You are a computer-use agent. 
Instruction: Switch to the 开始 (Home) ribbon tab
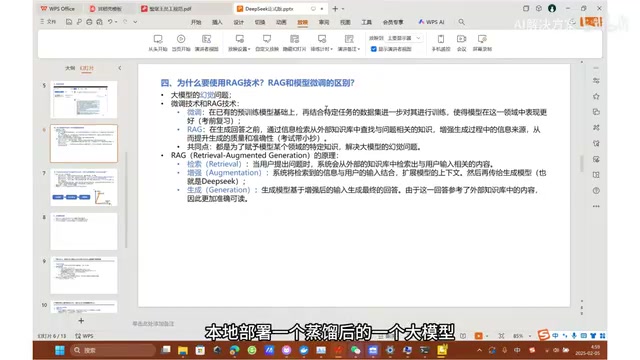tap(196, 22)
